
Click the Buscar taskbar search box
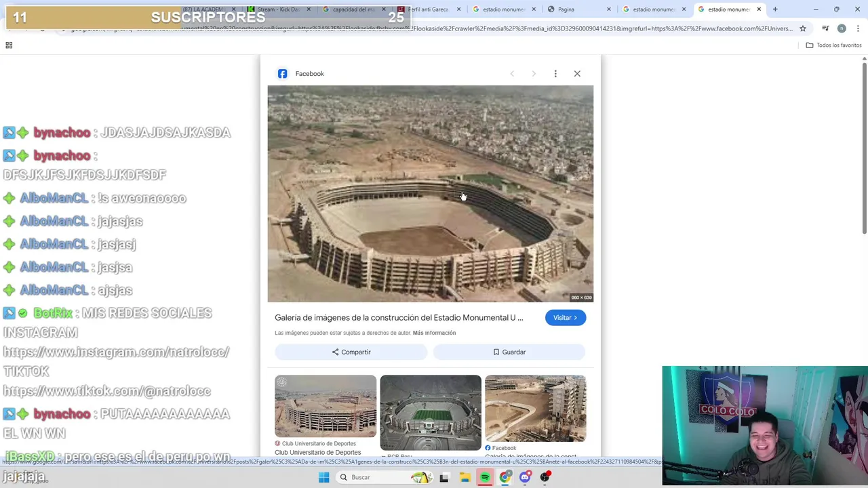point(385,477)
